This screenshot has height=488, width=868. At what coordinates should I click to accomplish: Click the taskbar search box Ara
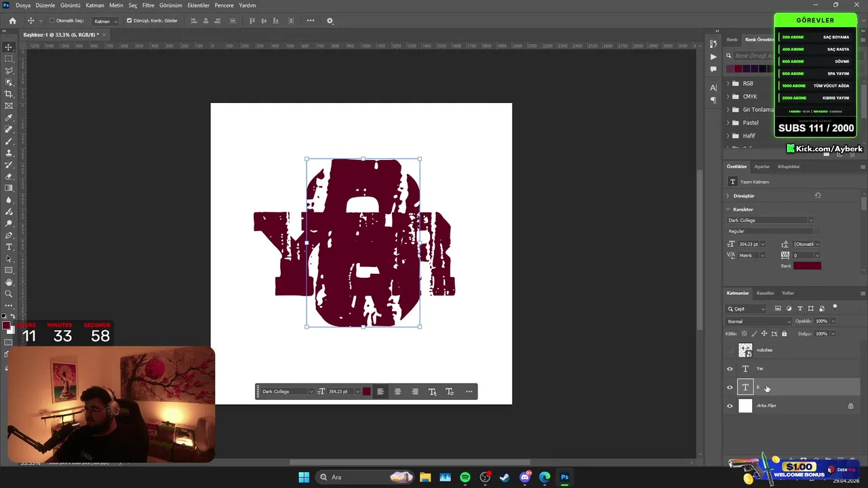coord(366,477)
